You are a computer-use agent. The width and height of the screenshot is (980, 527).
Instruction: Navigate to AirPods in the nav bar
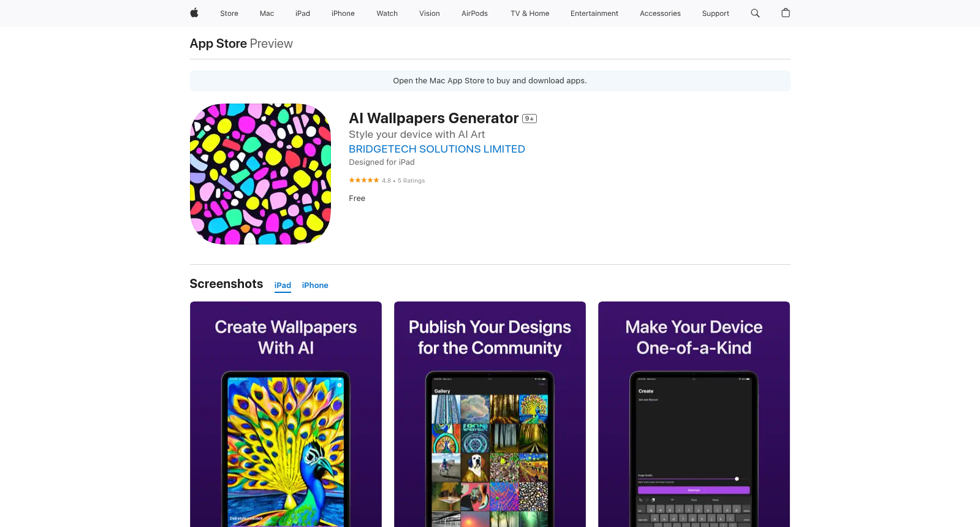pyautogui.click(x=474, y=13)
